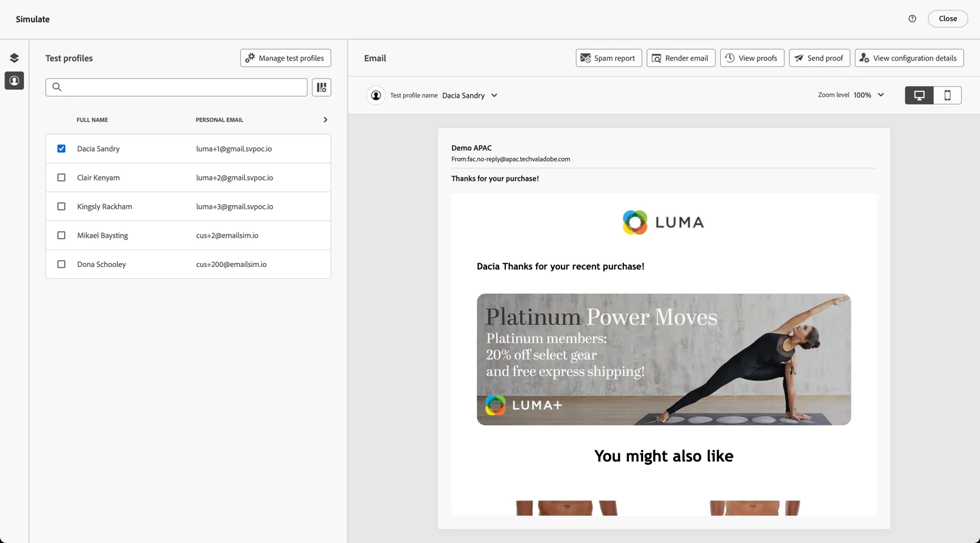This screenshot has width=980, height=543.
Task: Expand more columns chevron in table header
Action: (x=325, y=120)
